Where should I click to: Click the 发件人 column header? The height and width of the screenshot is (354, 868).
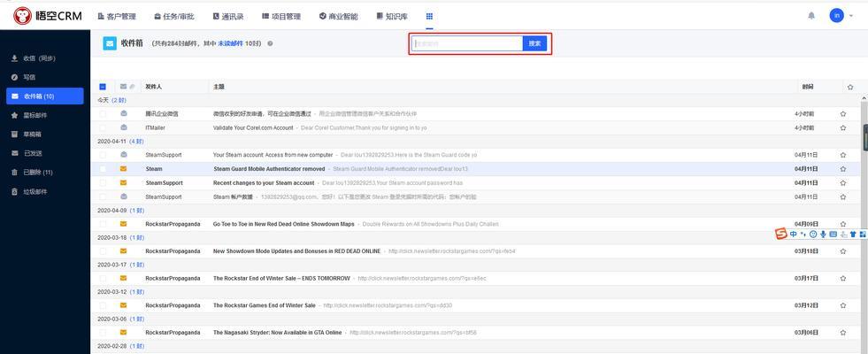pyautogui.click(x=153, y=87)
